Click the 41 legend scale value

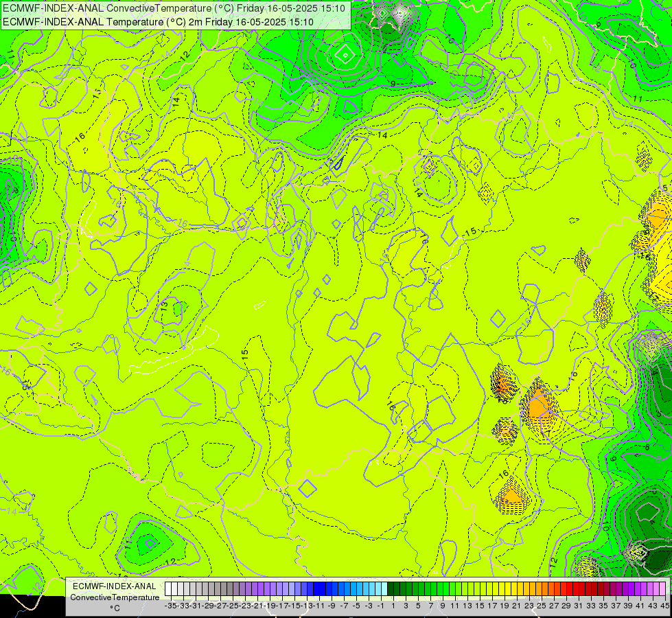click(640, 606)
